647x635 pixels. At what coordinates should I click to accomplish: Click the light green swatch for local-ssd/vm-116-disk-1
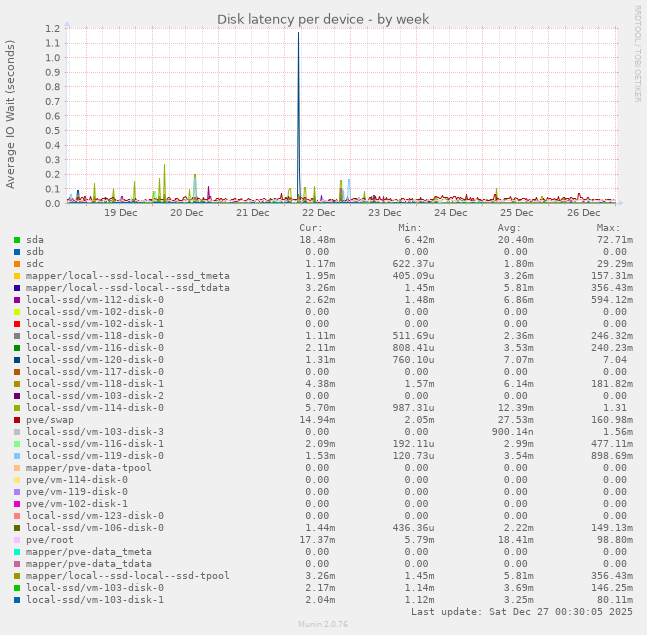[x=17, y=444]
